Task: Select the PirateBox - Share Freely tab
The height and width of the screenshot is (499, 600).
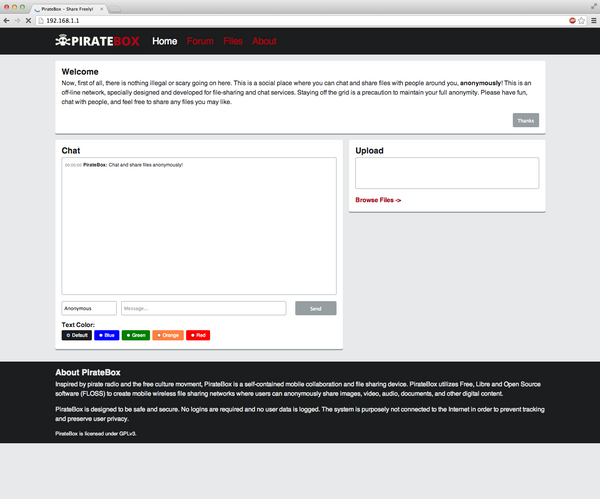Action: (67, 9)
